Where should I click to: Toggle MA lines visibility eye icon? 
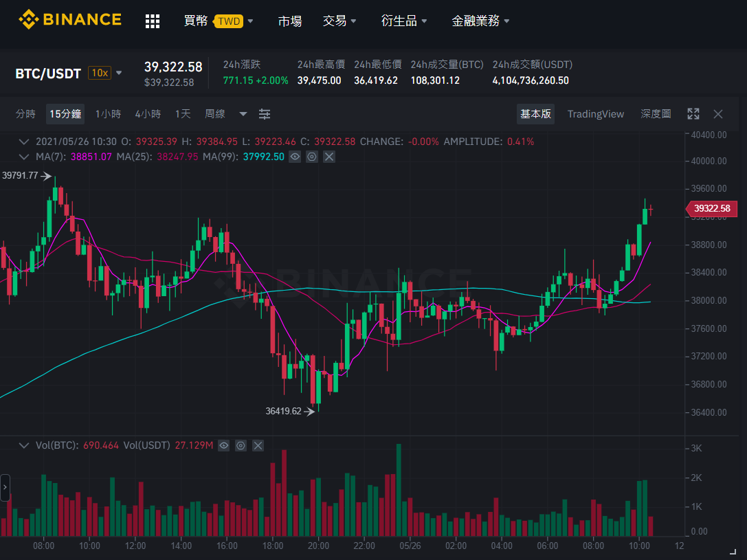295,157
